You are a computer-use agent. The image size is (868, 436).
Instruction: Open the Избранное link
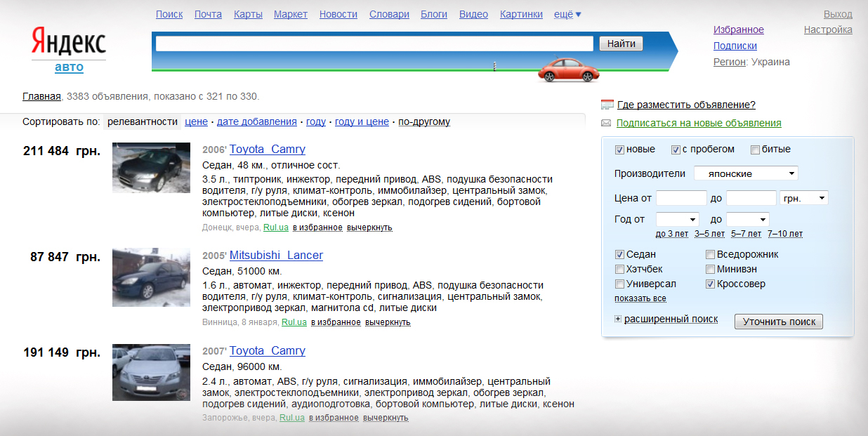739,30
